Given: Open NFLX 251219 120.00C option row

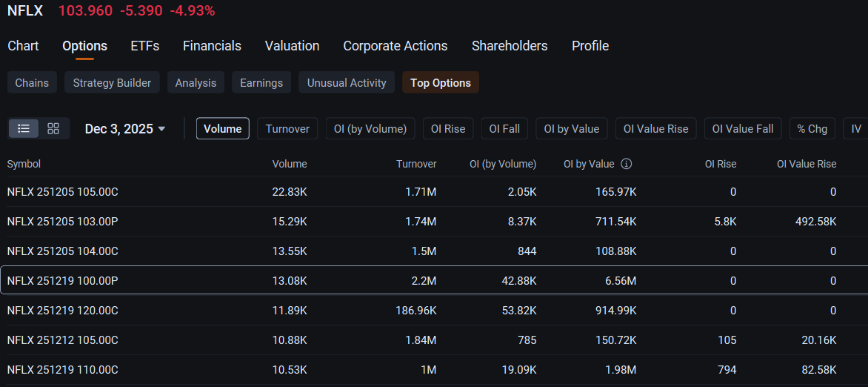Looking at the screenshot, I should [434, 311].
